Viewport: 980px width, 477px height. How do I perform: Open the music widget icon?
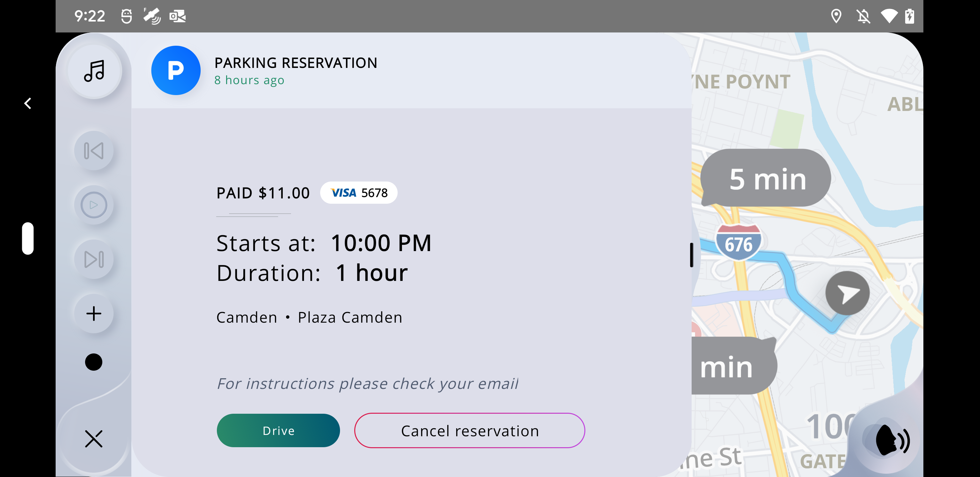click(x=94, y=71)
